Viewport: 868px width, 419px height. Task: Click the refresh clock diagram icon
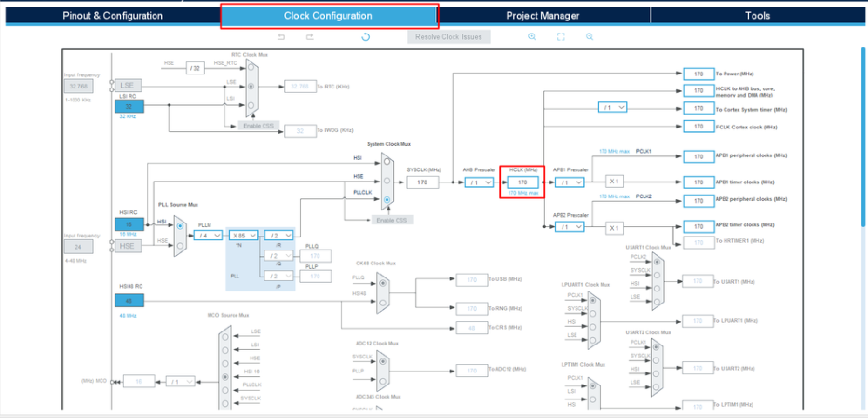click(365, 37)
